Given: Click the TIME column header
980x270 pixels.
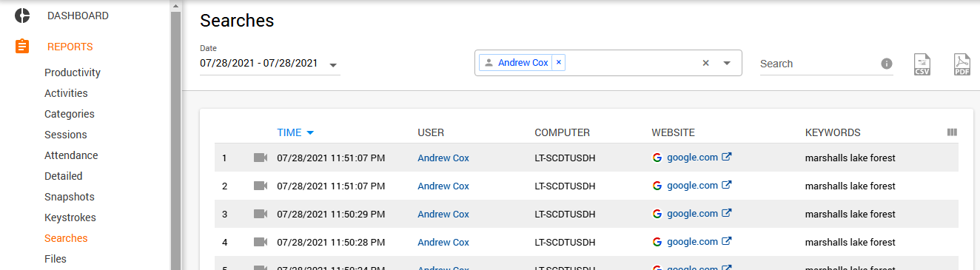Looking at the screenshot, I should pyautogui.click(x=289, y=133).
